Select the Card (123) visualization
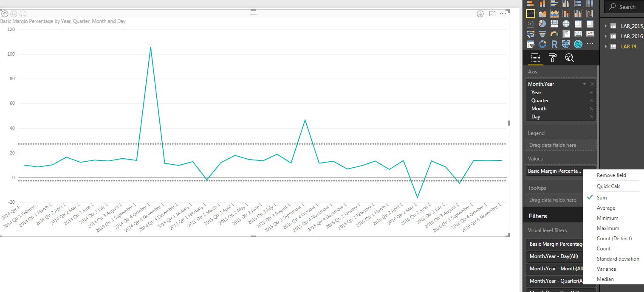The image size is (644, 292). tap(578, 34)
